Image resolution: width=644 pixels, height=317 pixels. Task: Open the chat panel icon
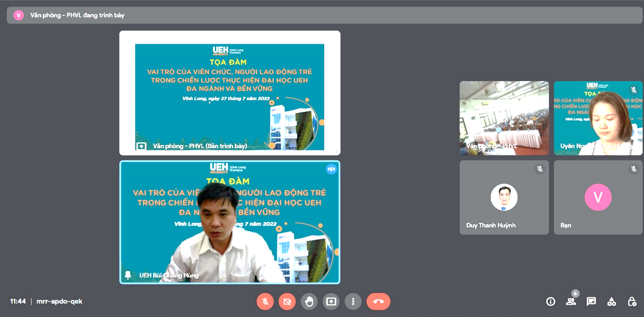[591, 302]
